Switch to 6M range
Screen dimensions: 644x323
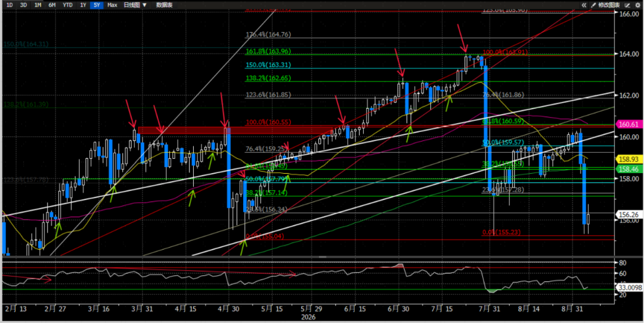52,5
